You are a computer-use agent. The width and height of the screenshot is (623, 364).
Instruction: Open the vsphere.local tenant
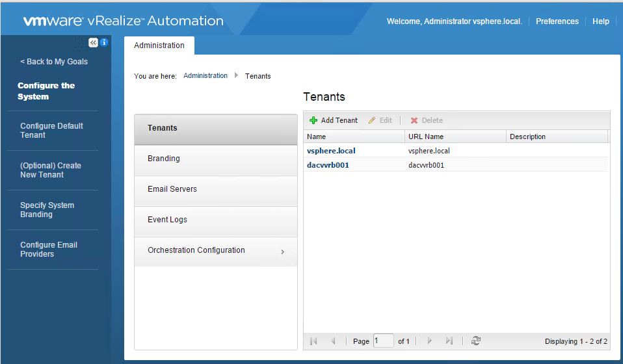[x=331, y=151]
